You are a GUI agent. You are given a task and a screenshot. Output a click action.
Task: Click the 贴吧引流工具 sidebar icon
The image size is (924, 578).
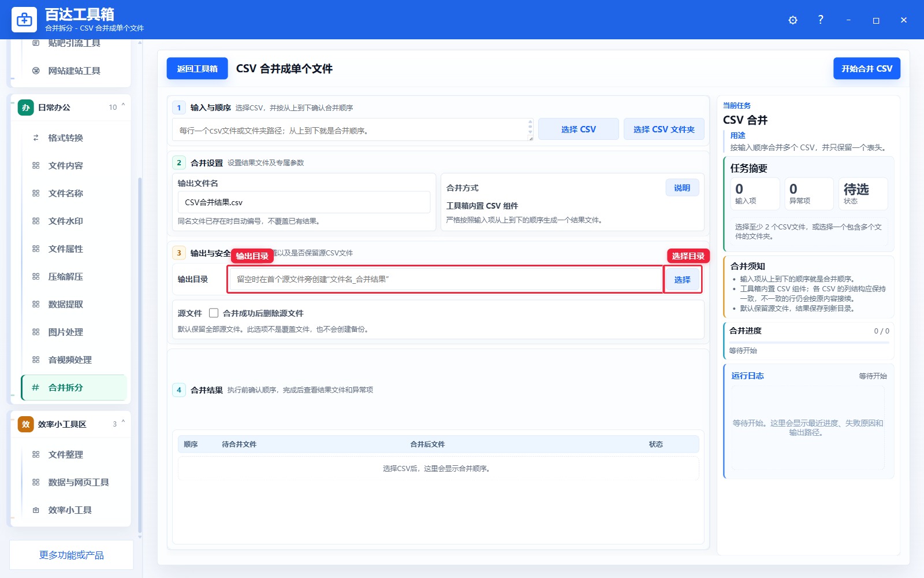tap(36, 43)
